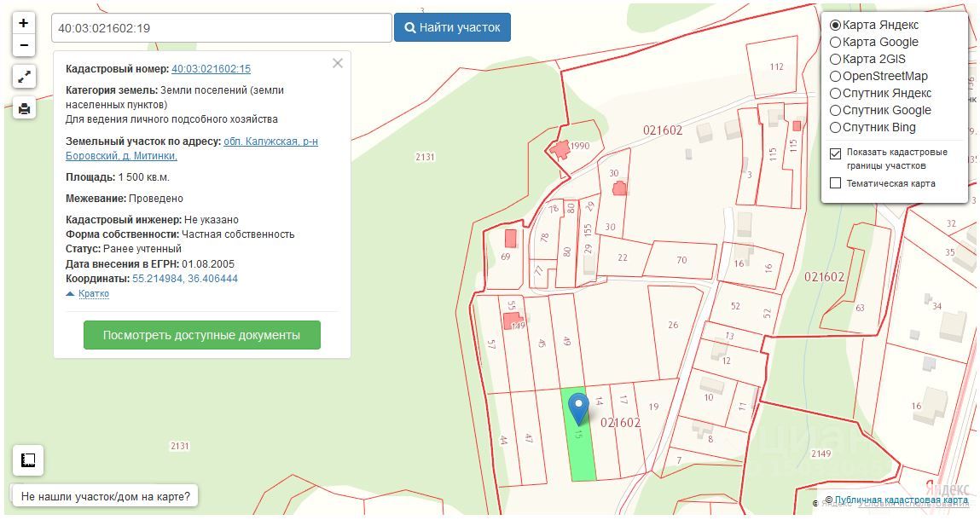Click parcel labeled 70 on map
Viewport: 980px width, 520px height.
[x=681, y=260]
